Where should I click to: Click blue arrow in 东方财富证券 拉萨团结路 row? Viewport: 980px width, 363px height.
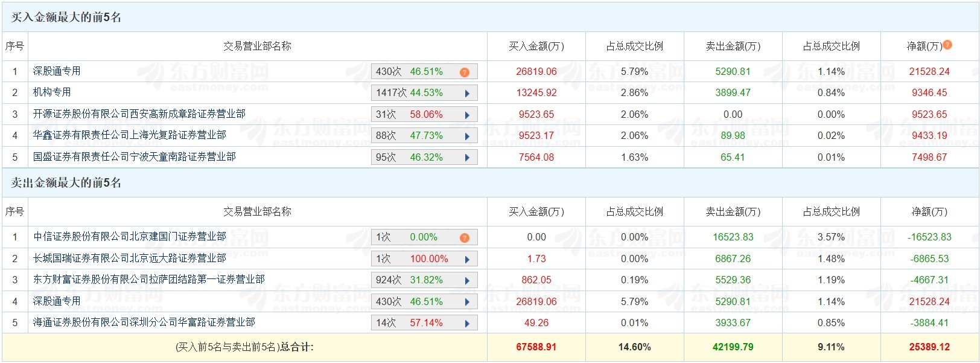[467, 280]
